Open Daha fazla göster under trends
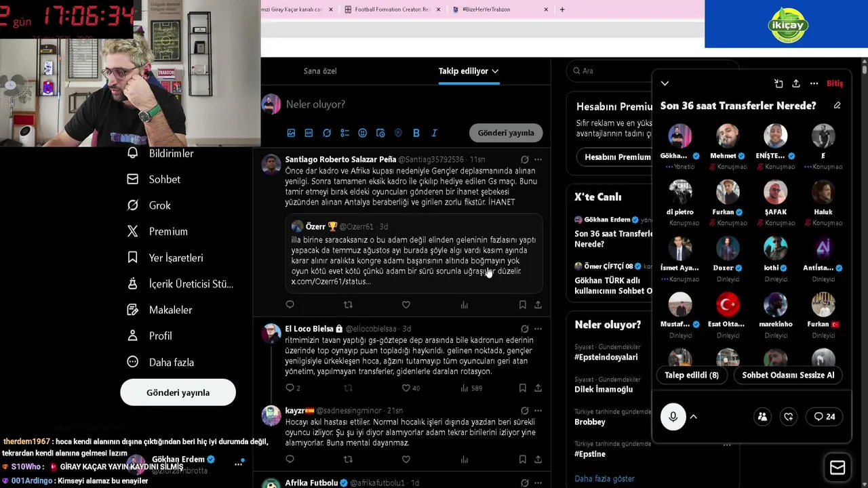 click(x=604, y=479)
